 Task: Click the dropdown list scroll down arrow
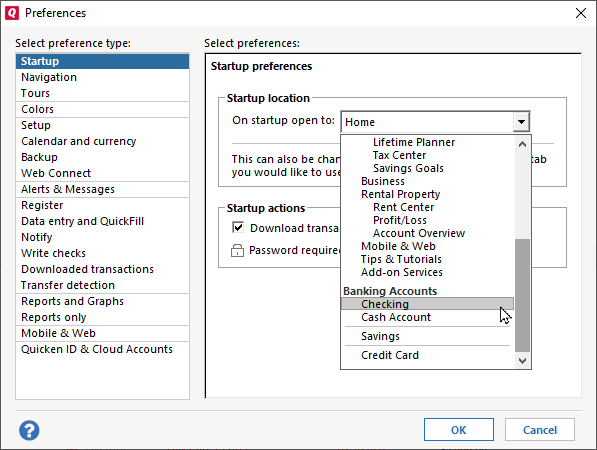522,360
